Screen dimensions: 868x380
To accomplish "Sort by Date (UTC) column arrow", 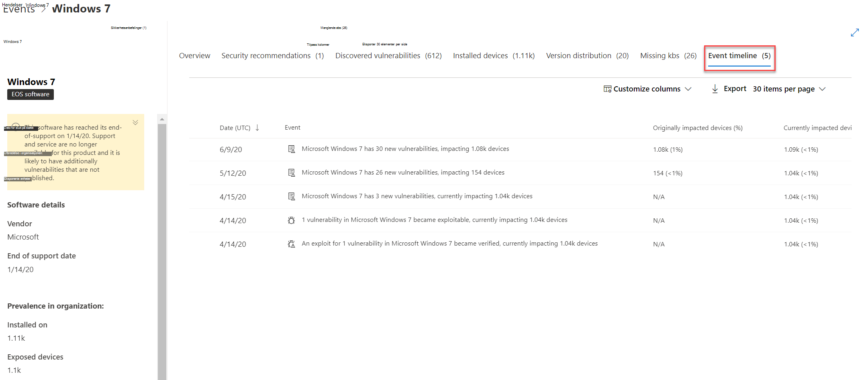I will [257, 128].
